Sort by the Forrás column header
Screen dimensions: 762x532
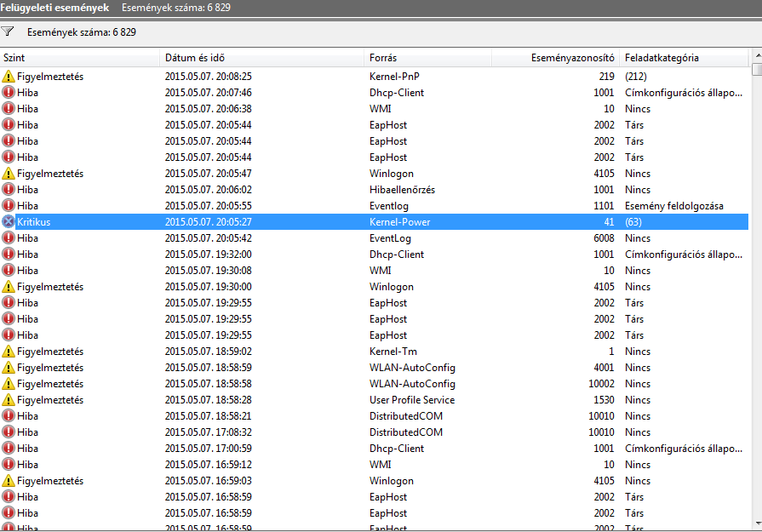click(x=428, y=58)
